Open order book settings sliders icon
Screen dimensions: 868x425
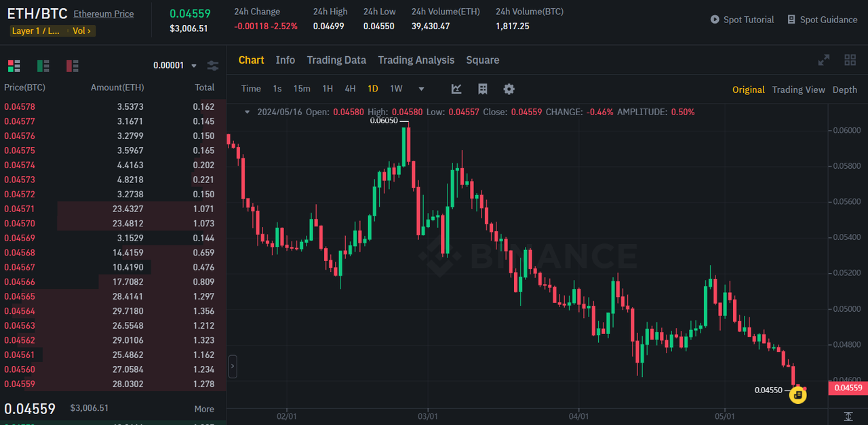(x=213, y=66)
